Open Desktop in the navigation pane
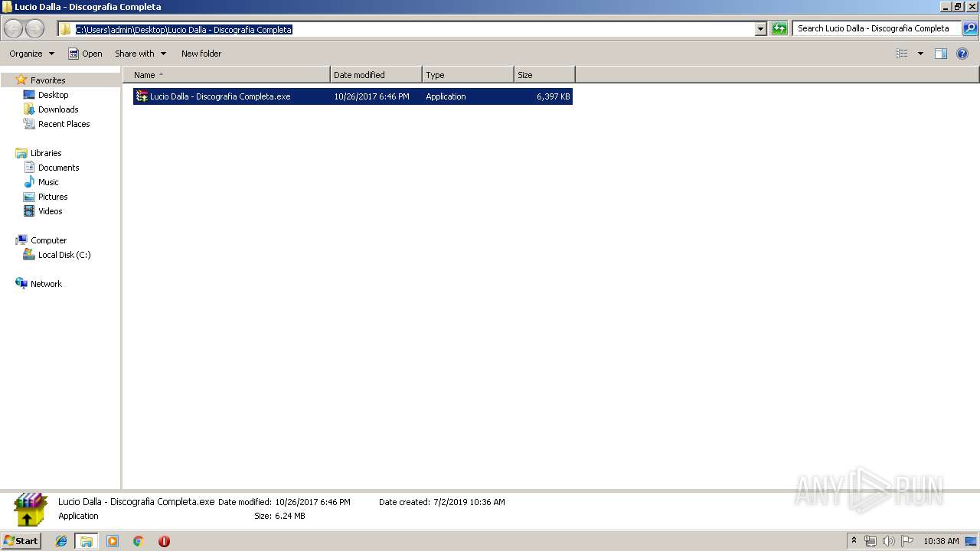The height and width of the screenshot is (551, 980). 53,95
